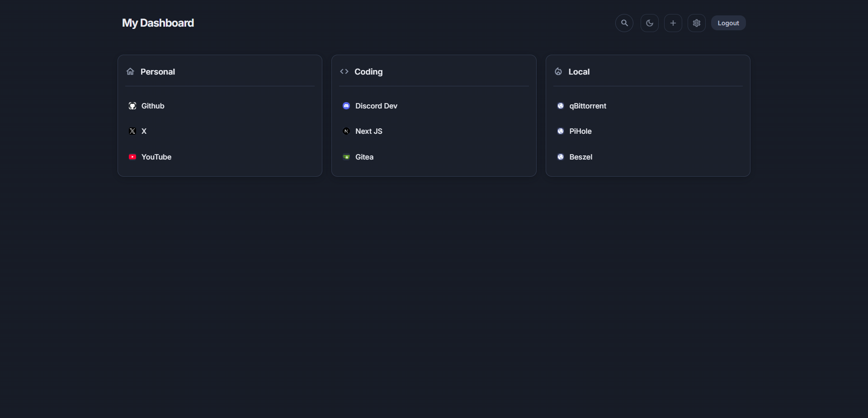The image size is (868, 418).
Task: Open the qBittorrent link
Action: [588, 106]
